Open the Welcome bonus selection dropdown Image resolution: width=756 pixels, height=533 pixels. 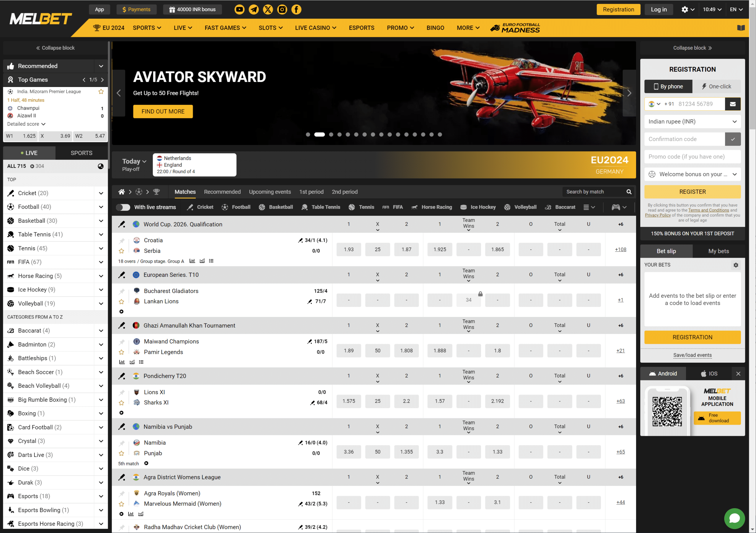point(693,174)
